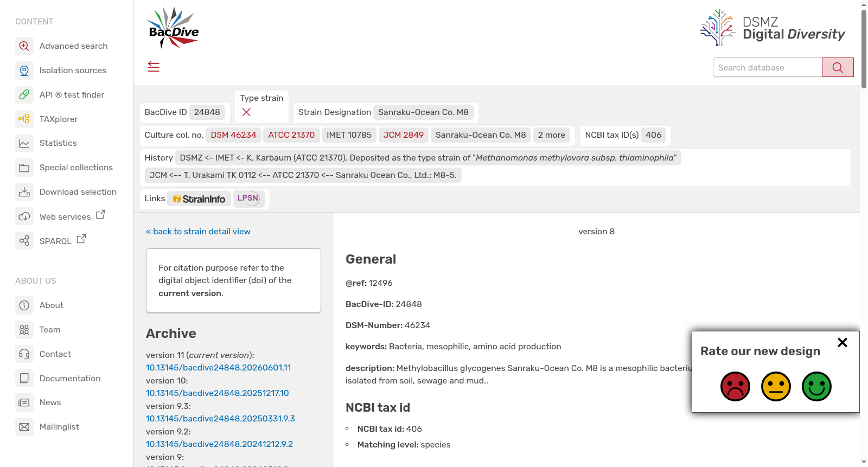Open version 9.2 DOI link
This screenshot has height=467, width=868.
219,444
